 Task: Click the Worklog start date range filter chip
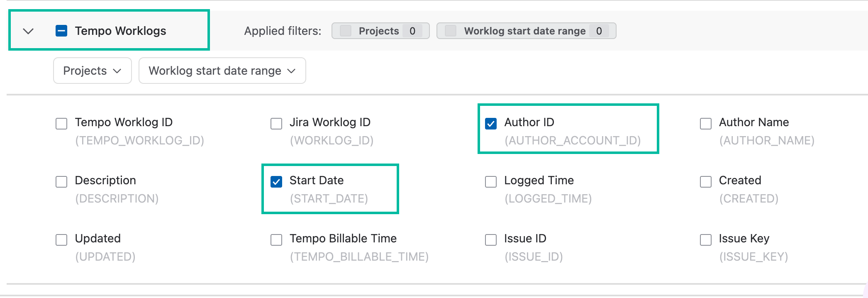(x=526, y=31)
